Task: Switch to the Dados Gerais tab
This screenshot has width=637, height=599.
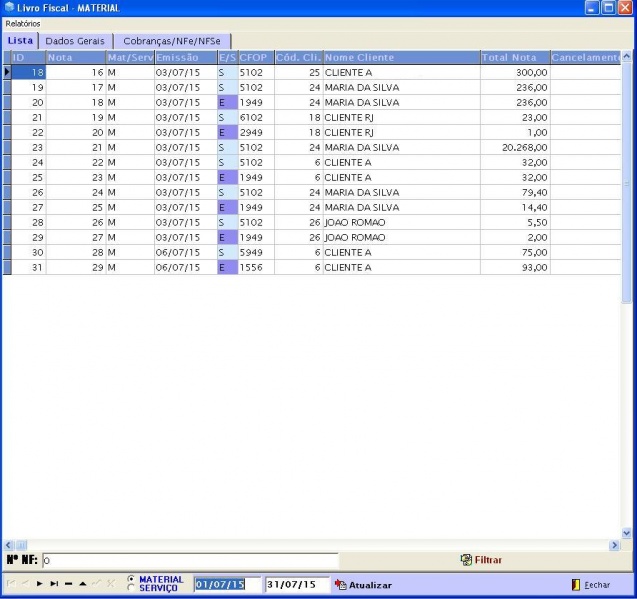Action: pos(76,41)
